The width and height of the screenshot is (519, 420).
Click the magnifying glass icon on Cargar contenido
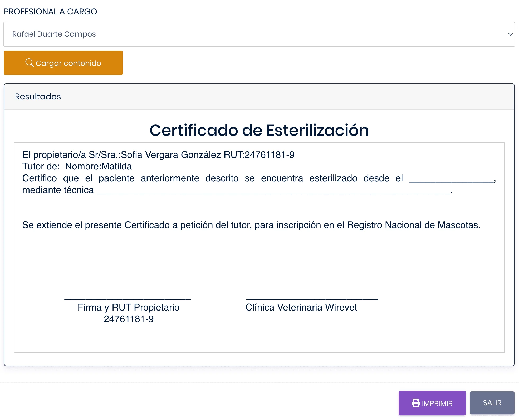[x=30, y=63]
